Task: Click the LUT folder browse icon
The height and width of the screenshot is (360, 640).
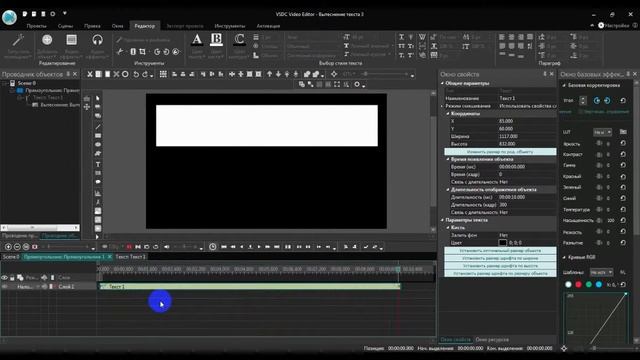Action: coord(623,132)
